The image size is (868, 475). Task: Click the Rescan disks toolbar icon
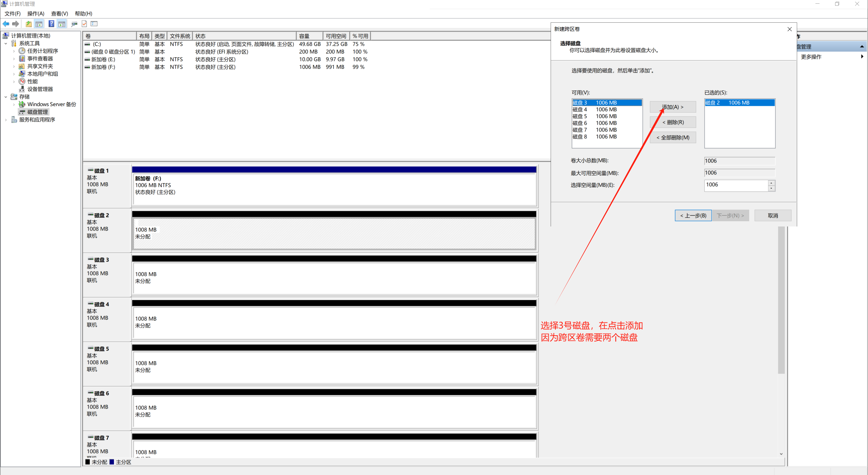[x=74, y=24]
